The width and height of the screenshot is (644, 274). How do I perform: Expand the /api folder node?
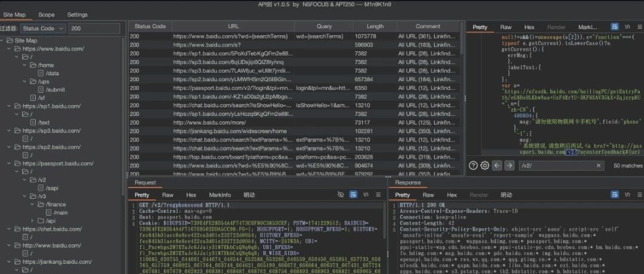pos(32,221)
